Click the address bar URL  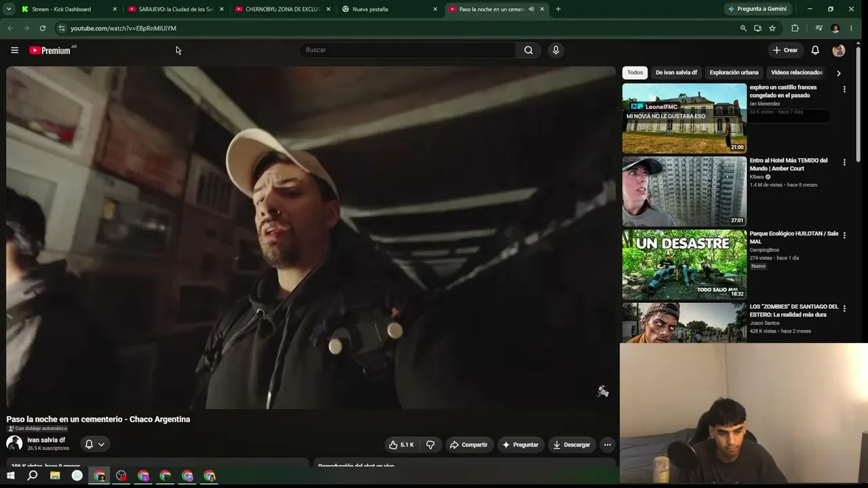(123, 28)
